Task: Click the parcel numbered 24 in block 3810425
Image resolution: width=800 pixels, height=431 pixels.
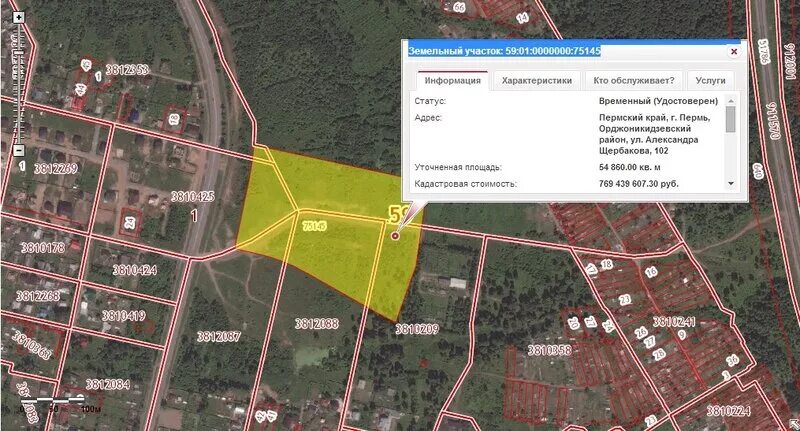Action: pos(131,222)
